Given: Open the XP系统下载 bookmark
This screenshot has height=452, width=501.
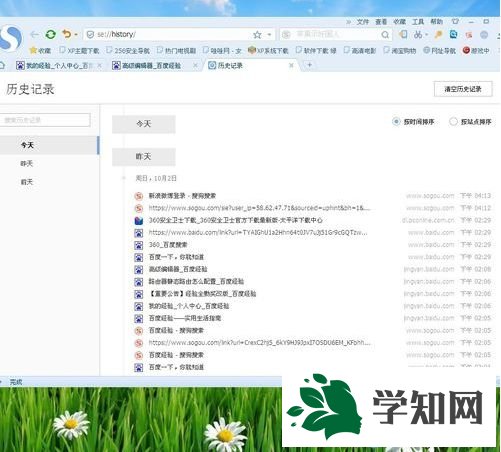Looking at the screenshot, I should [x=268, y=51].
